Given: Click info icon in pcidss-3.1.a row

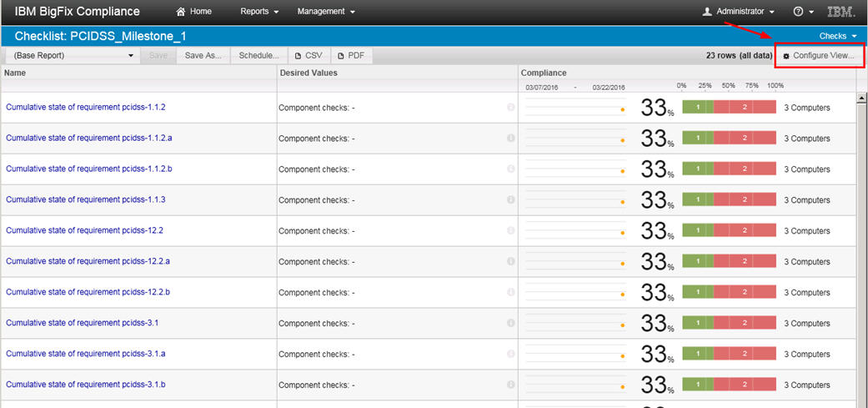Looking at the screenshot, I should point(511,353).
